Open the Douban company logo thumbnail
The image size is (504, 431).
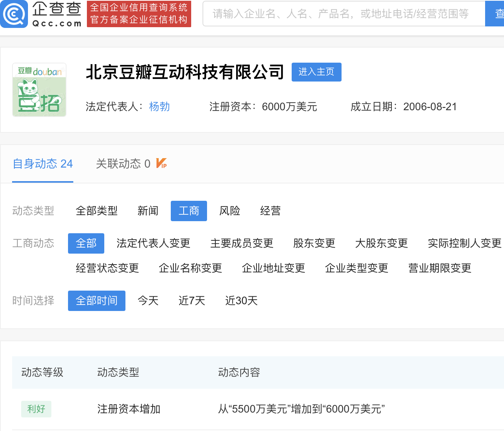coord(39,90)
